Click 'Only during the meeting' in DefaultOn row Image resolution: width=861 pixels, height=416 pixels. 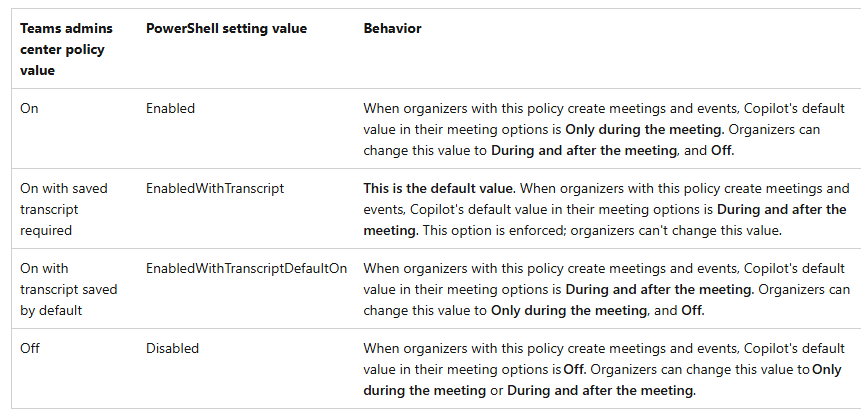569,311
